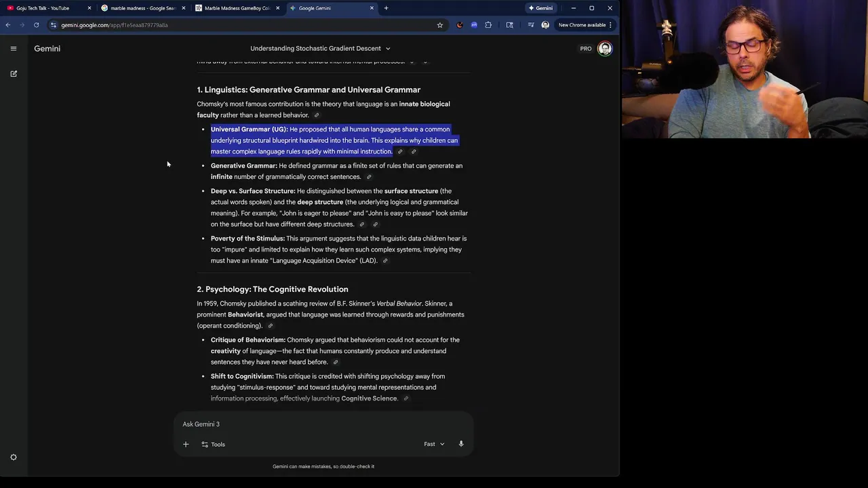
Task: Open Settings gear icon in Gemini sidebar
Action: tap(14, 457)
